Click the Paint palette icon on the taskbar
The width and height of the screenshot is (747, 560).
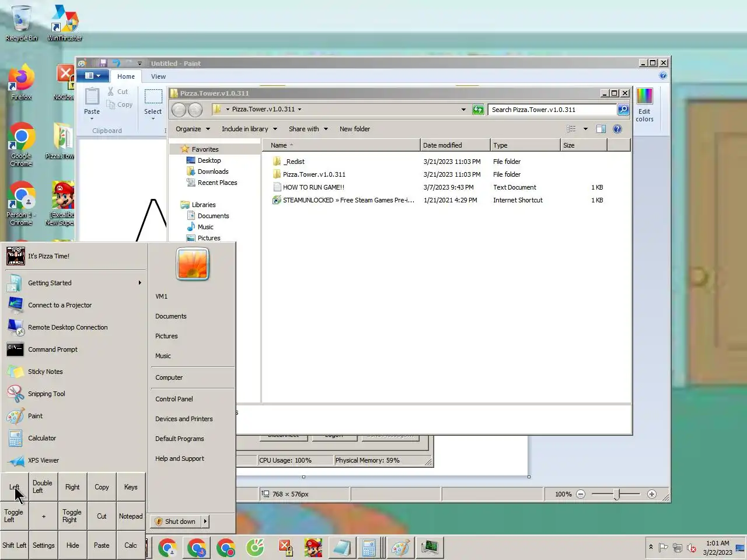click(x=400, y=547)
